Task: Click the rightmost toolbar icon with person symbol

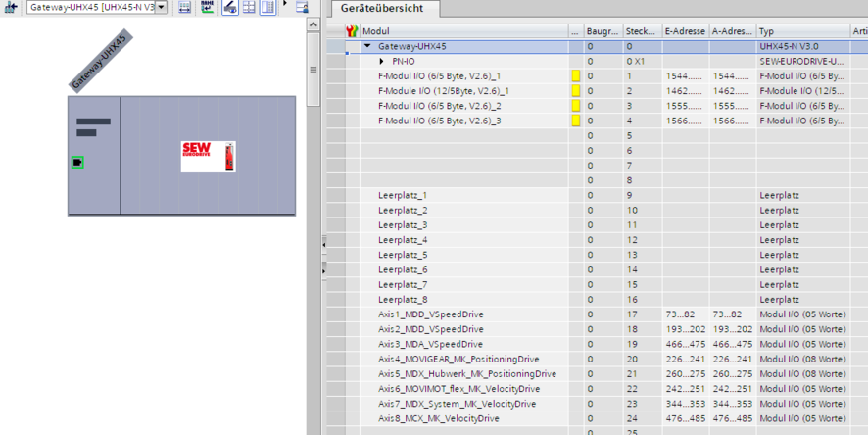Action: (302, 7)
